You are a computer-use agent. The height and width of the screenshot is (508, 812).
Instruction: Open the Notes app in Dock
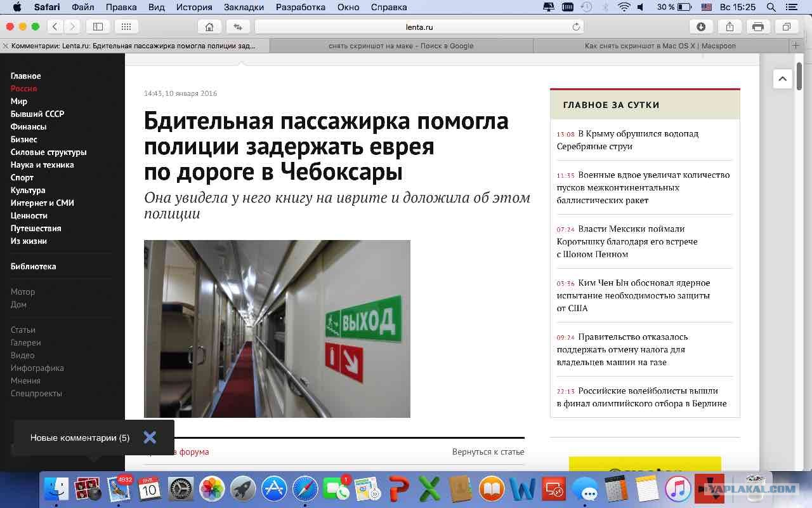647,488
